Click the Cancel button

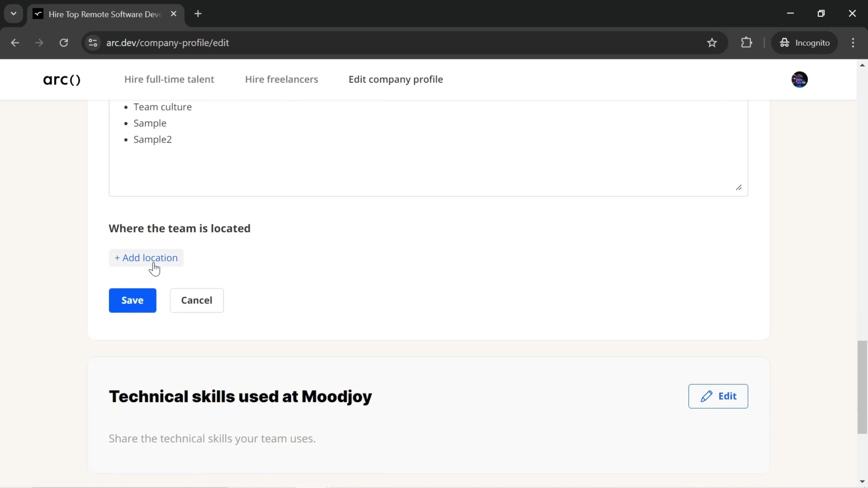tap(197, 300)
